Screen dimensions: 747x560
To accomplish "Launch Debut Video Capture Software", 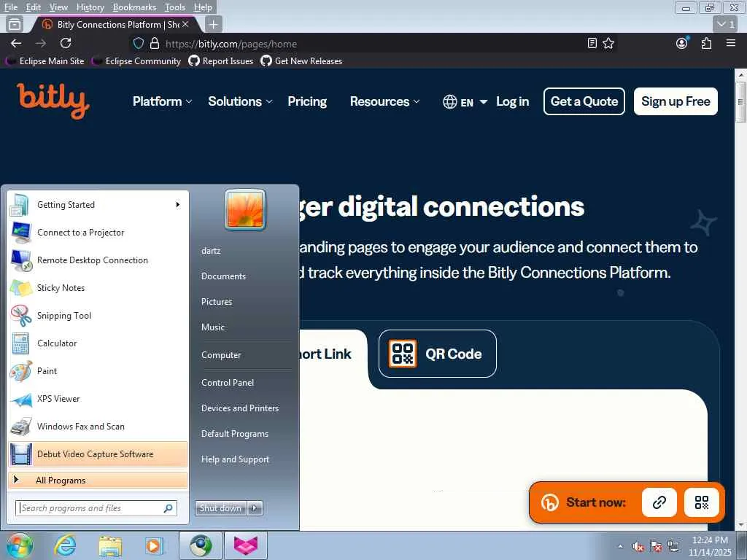I will [x=98, y=454].
